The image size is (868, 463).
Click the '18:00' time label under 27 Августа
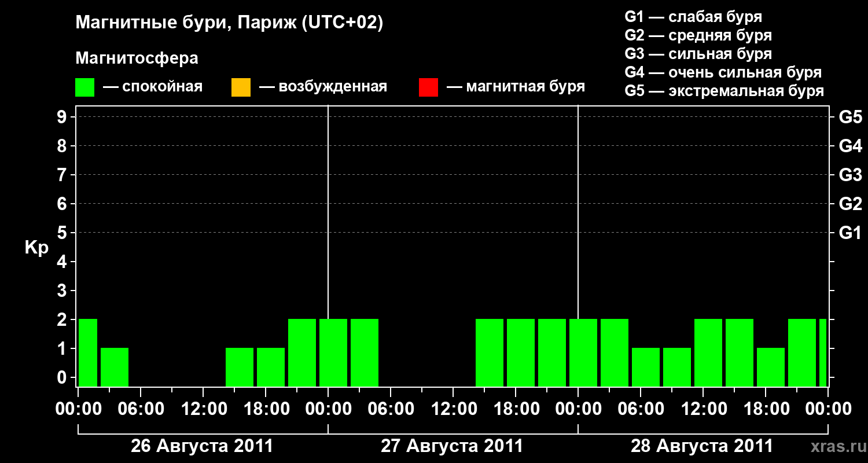[516, 409]
